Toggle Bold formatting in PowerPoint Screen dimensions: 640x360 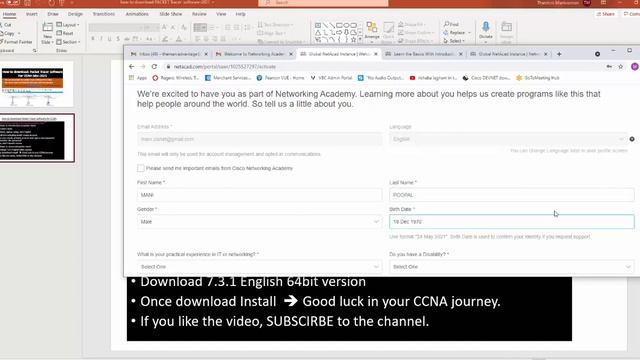click(93, 39)
